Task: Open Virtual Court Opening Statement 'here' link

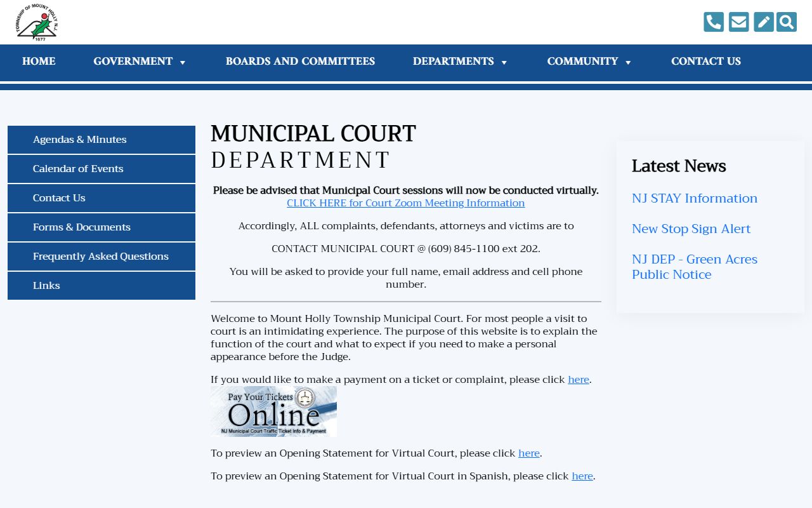Action: 529,453
